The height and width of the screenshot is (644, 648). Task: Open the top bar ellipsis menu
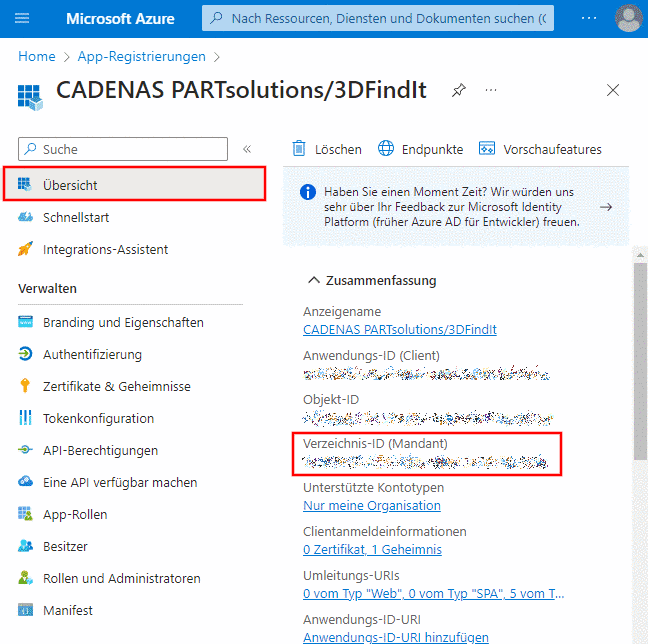point(588,18)
